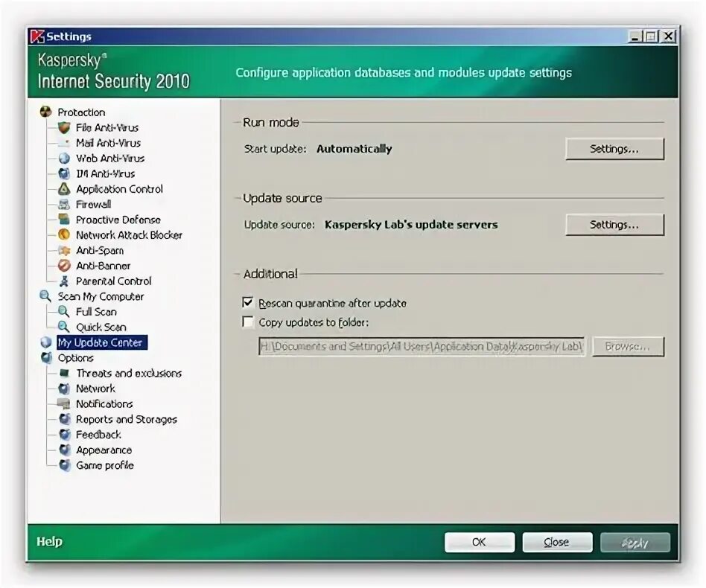Open Notifications settings
Image resolution: width=706 pixels, height=588 pixels.
point(104,403)
